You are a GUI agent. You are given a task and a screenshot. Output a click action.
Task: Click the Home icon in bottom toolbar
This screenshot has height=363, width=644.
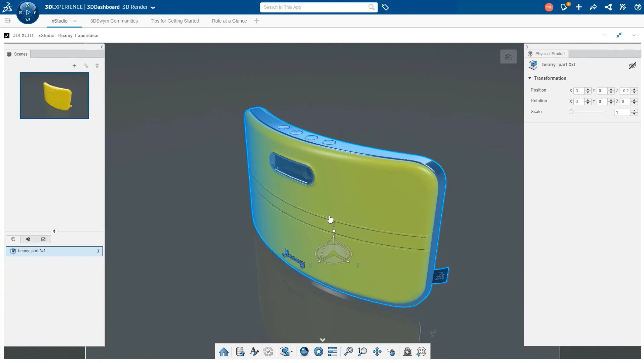click(x=224, y=352)
